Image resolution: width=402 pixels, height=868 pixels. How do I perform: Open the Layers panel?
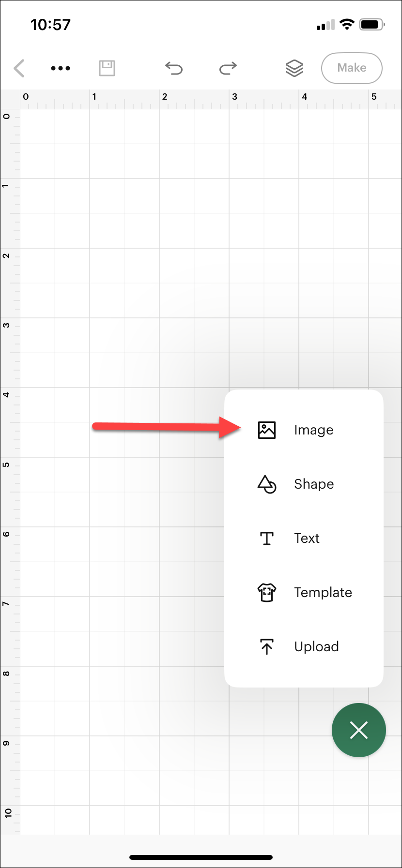(294, 68)
